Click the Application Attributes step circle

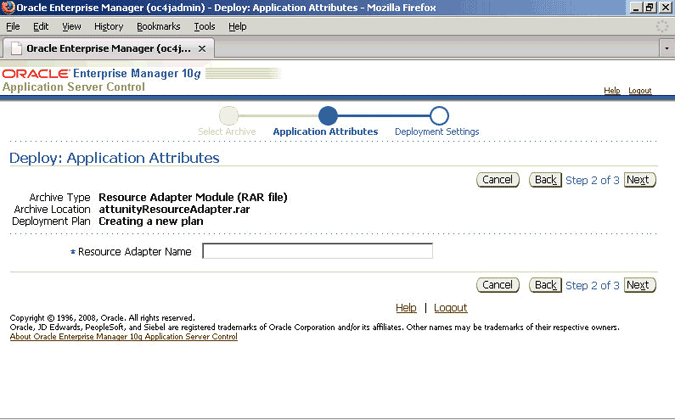click(x=328, y=116)
